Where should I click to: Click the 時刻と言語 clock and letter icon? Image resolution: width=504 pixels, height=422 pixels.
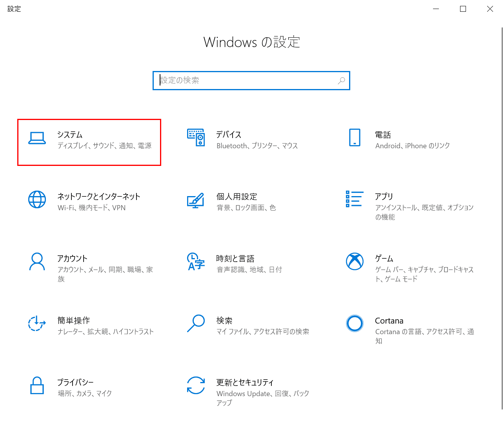[196, 261]
